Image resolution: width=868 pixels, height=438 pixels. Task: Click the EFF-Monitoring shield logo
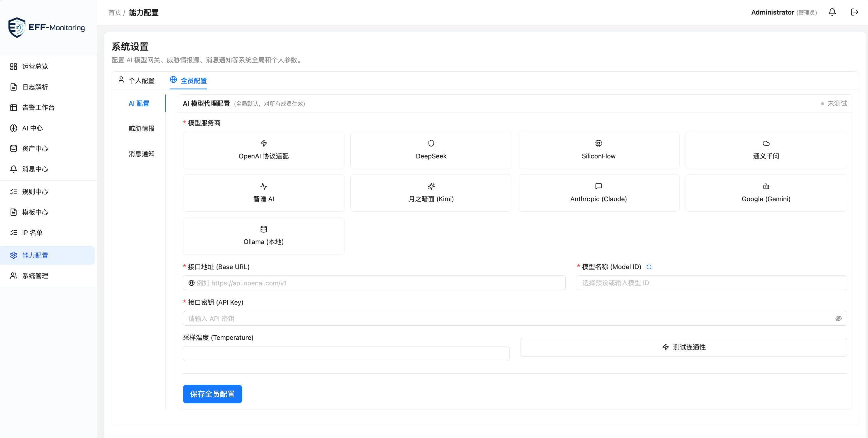point(17,27)
